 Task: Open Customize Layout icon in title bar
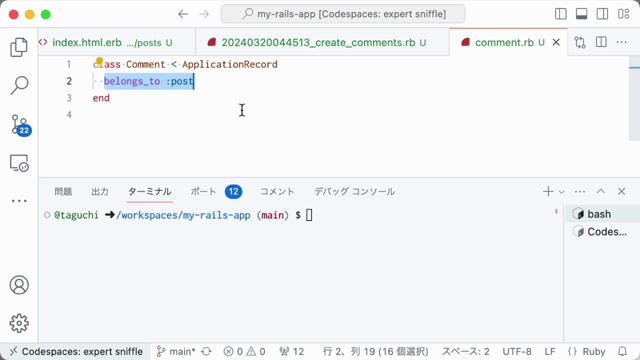tap(623, 14)
